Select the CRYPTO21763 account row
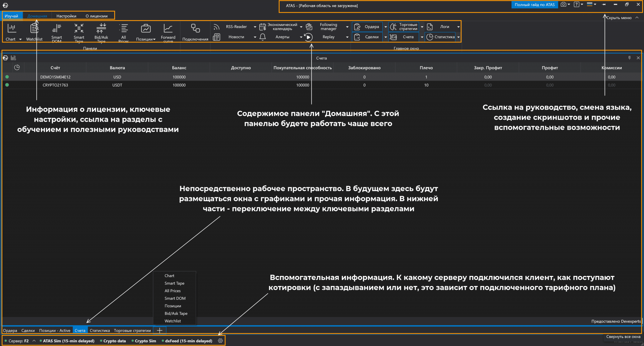This screenshot has width=644, height=346. (x=55, y=85)
